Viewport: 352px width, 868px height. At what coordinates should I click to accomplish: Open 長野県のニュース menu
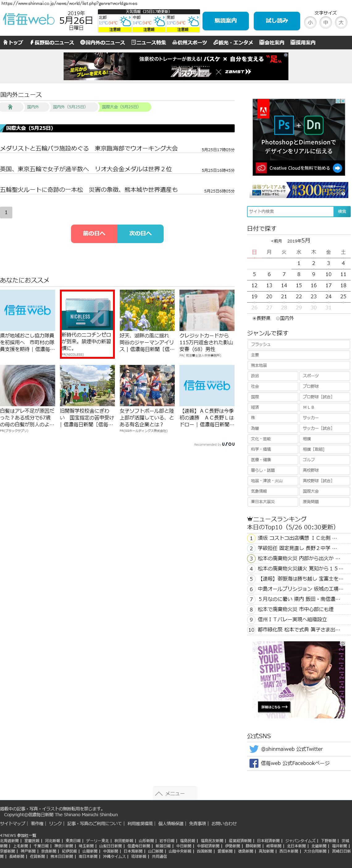52,43
